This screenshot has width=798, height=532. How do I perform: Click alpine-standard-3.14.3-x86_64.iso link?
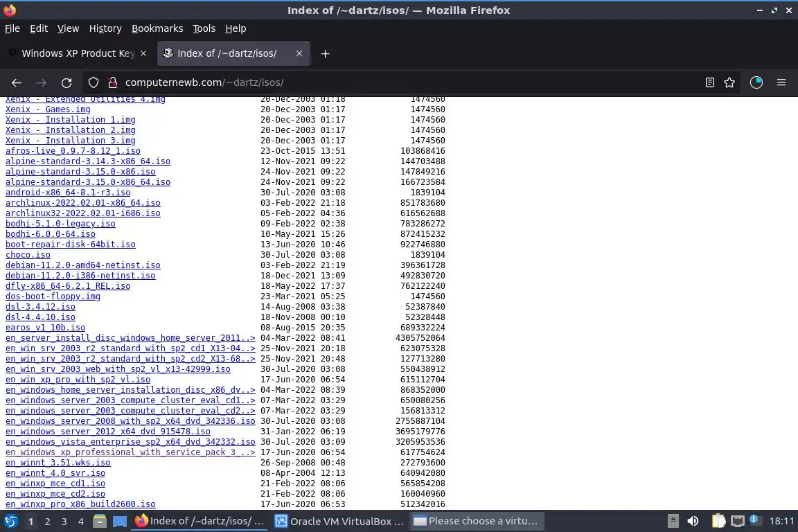88,161
